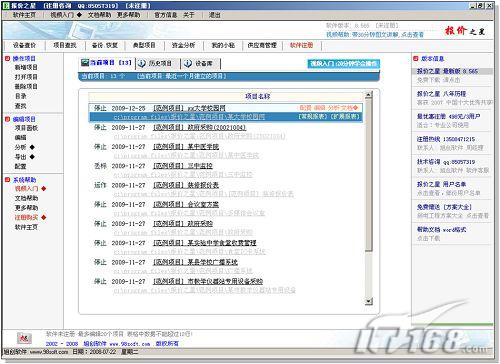The image size is (500, 364).
Task: Click the project list scroll-up arrow
Action: tap(368, 95)
